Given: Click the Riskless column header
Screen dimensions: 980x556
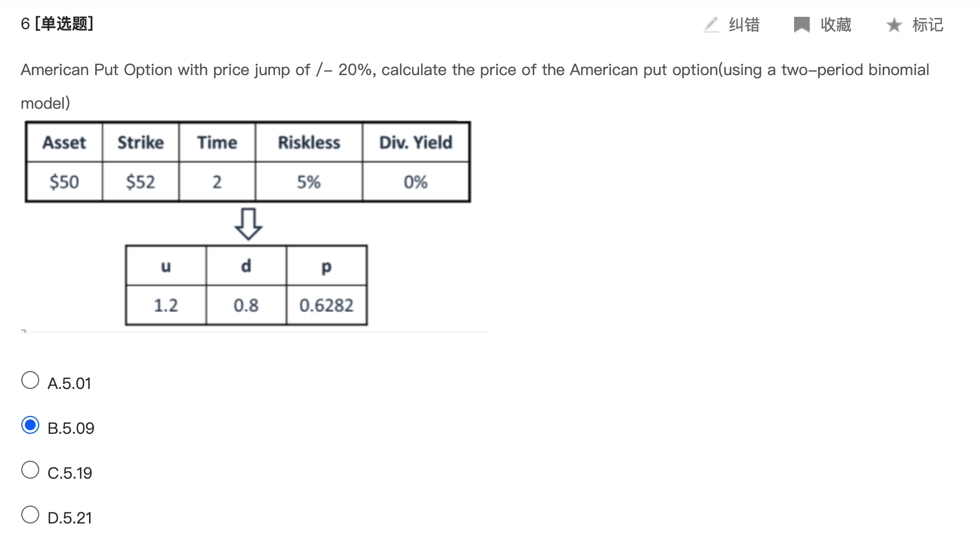Looking at the screenshot, I should coord(309,143).
